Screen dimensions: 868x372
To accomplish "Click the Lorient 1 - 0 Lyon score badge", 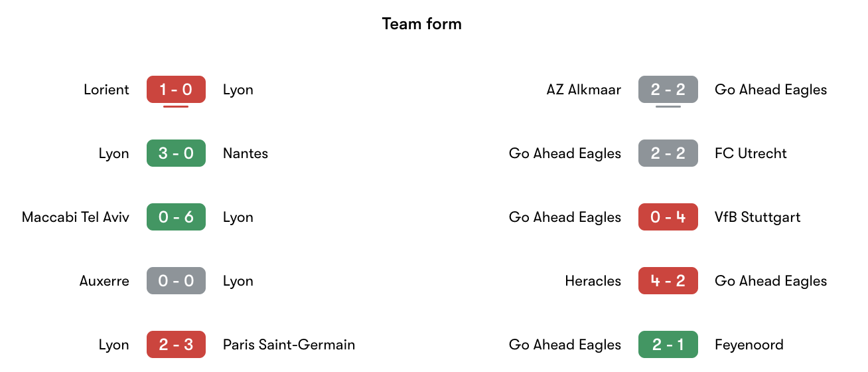I will [x=176, y=90].
